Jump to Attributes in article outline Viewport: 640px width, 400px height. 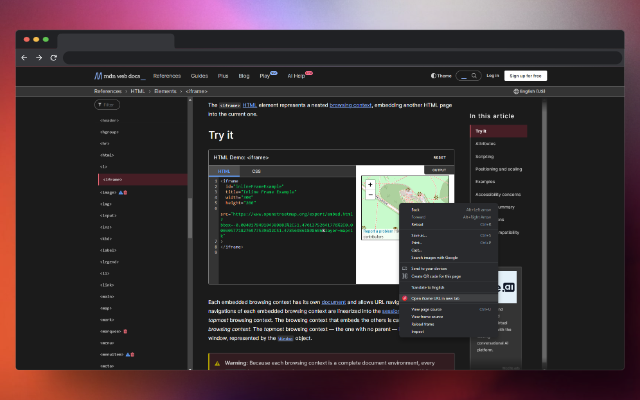coord(483,144)
